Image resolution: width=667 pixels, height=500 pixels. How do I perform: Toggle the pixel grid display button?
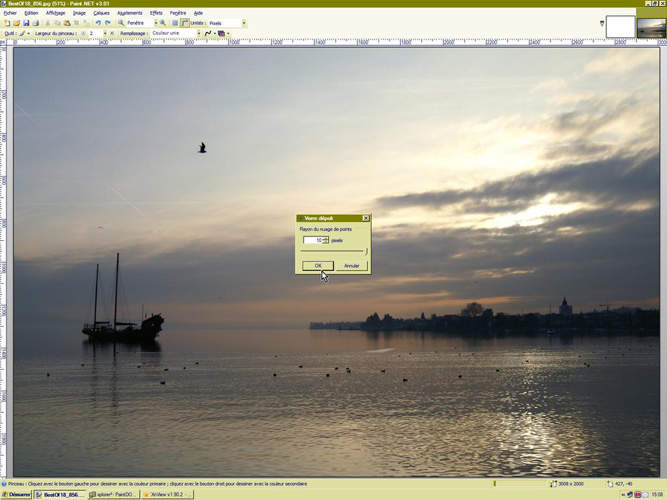click(175, 23)
